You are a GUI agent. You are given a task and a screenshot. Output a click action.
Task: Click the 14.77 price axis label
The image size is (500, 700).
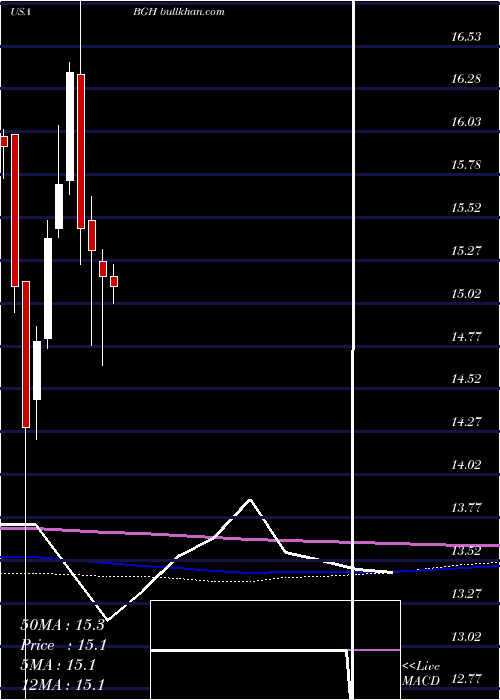[466, 337]
